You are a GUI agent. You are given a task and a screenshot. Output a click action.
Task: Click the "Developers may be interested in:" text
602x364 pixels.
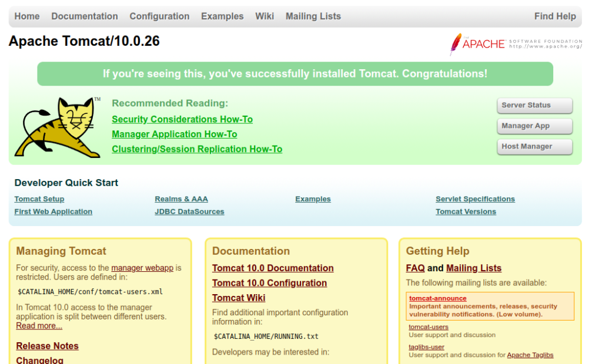click(270, 352)
